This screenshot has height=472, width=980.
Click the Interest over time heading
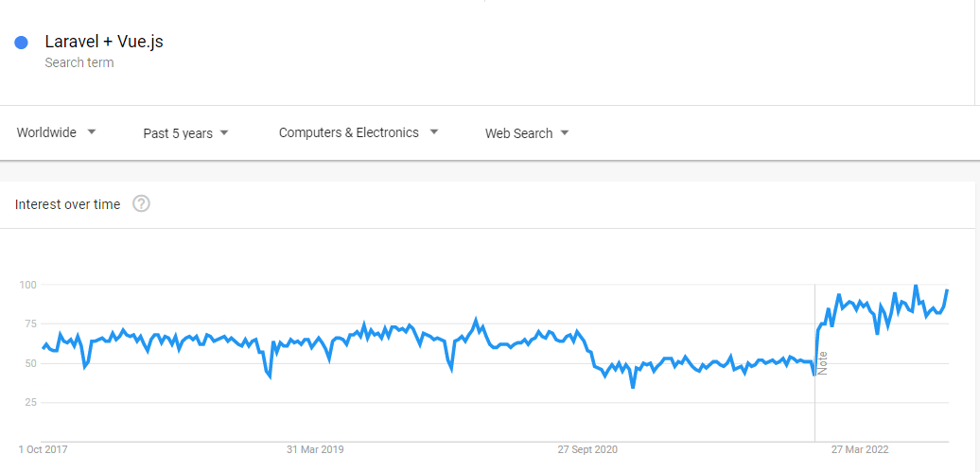[x=68, y=204]
